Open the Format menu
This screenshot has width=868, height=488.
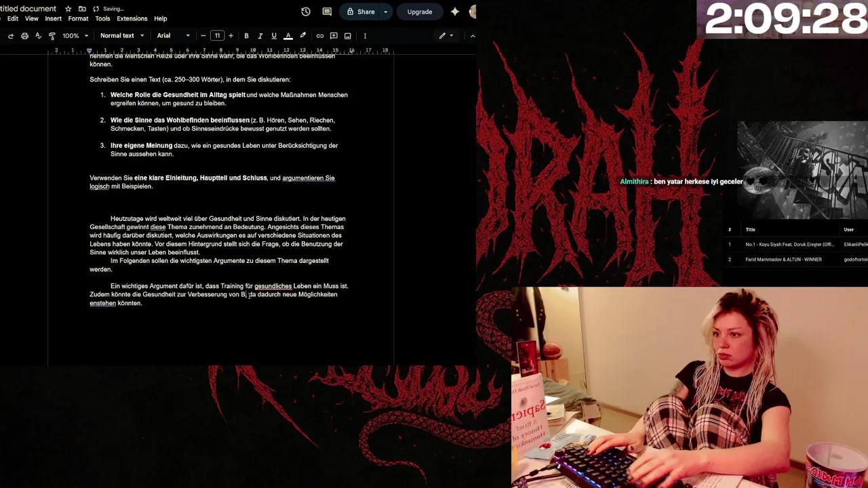pyautogui.click(x=78, y=19)
